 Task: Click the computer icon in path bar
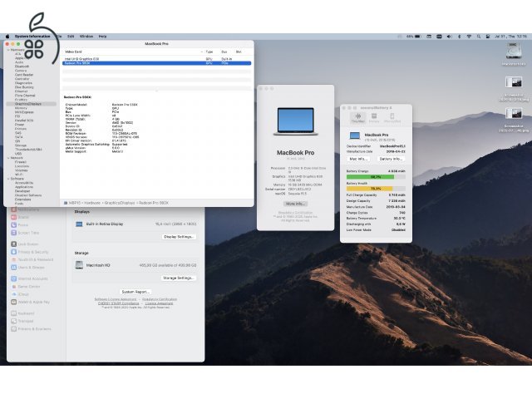tap(66, 203)
